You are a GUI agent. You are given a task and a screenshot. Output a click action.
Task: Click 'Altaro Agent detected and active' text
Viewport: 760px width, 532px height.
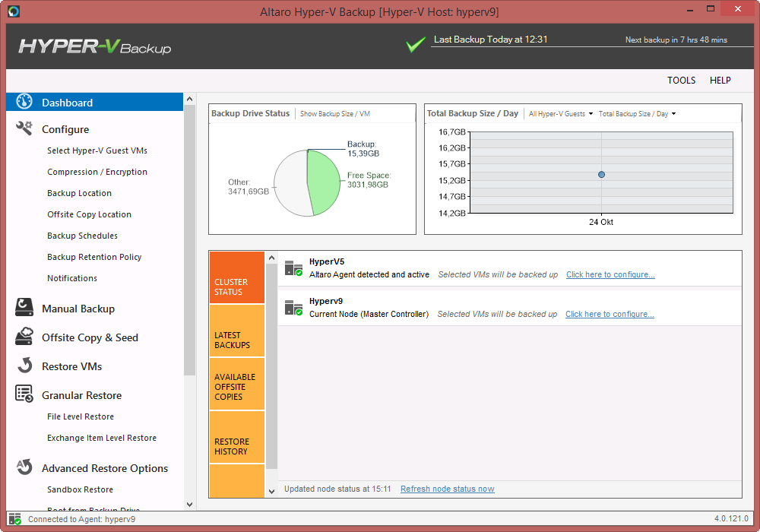(x=369, y=274)
